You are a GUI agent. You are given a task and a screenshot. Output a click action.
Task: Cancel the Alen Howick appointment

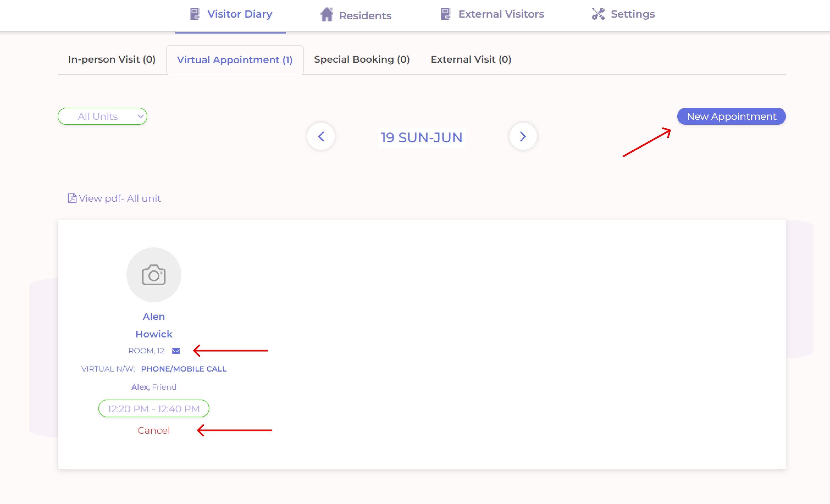click(x=154, y=430)
